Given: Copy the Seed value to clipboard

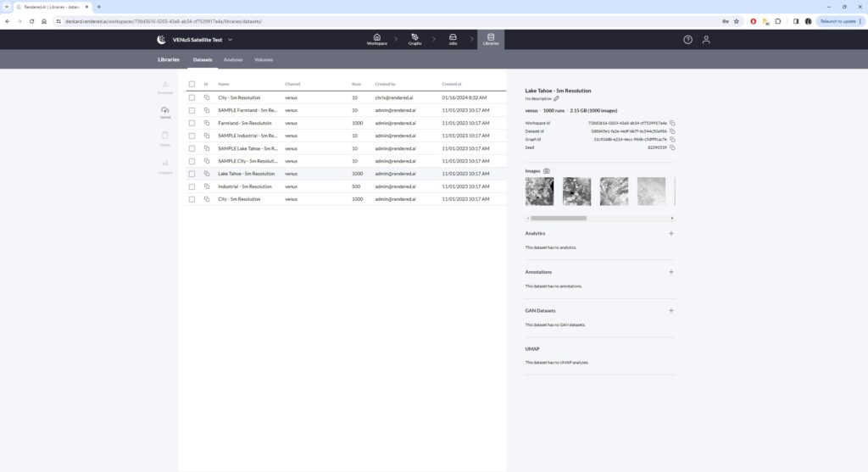Looking at the screenshot, I should click(672, 147).
